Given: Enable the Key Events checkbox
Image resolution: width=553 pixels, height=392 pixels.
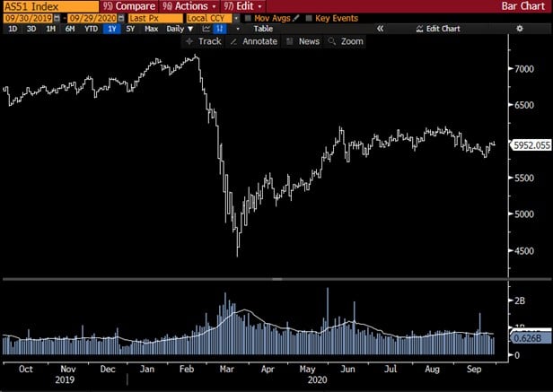Looking at the screenshot, I should (x=309, y=18).
